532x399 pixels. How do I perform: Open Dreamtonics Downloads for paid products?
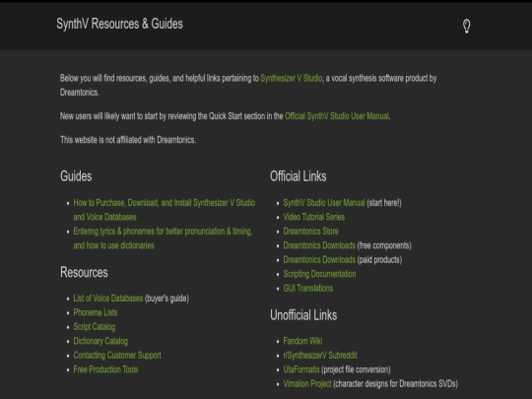319,260
